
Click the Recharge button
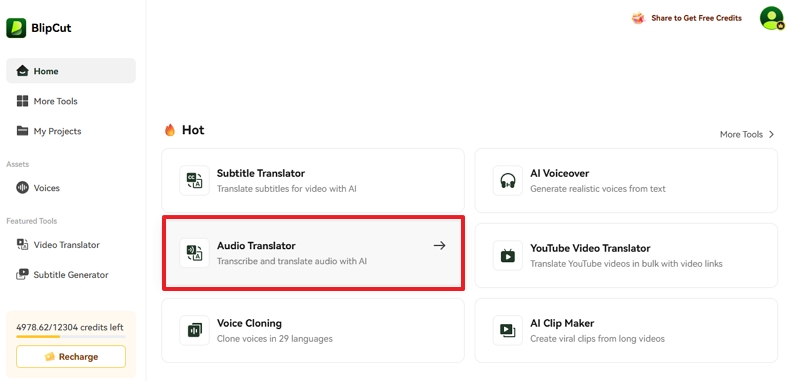pos(71,357)
